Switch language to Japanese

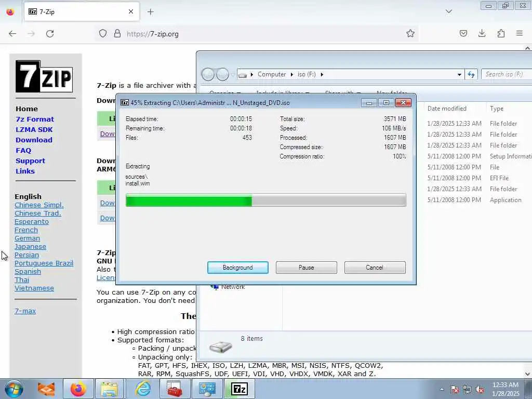[x=30, y=247]
